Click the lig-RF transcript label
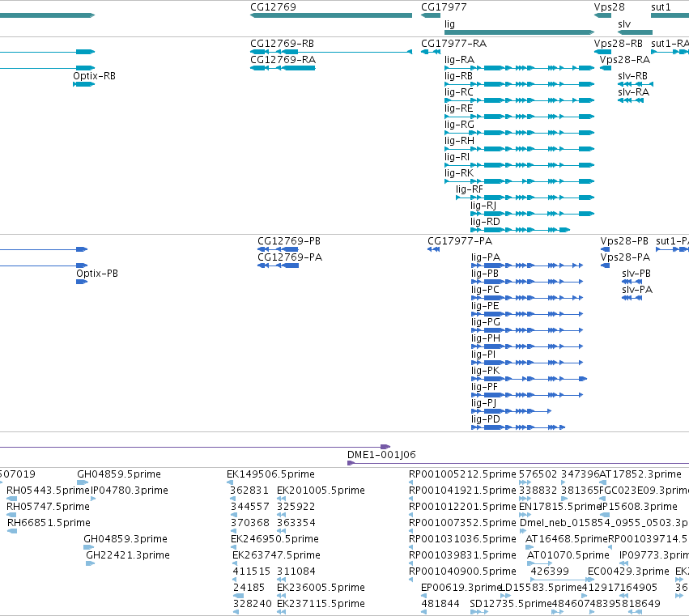This screenshot has height=616, width=689. coord(470,189)
